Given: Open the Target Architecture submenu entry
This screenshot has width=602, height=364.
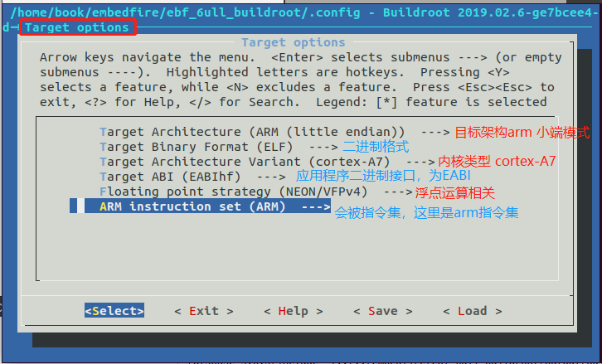Looking at the screenshot, I should (x=274, y=132).
